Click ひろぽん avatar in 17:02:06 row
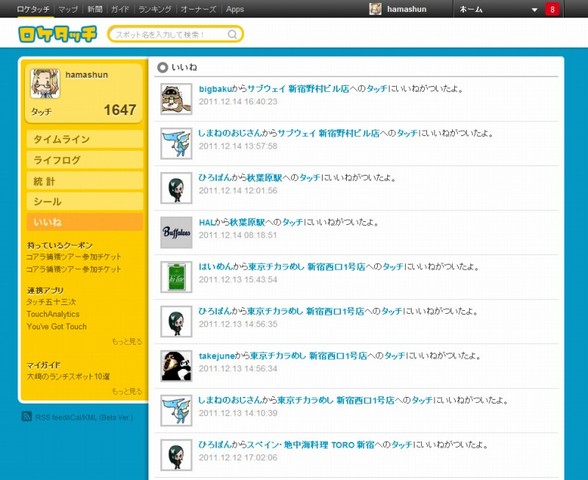Screen dimensions: 588x480 (176, 455)
